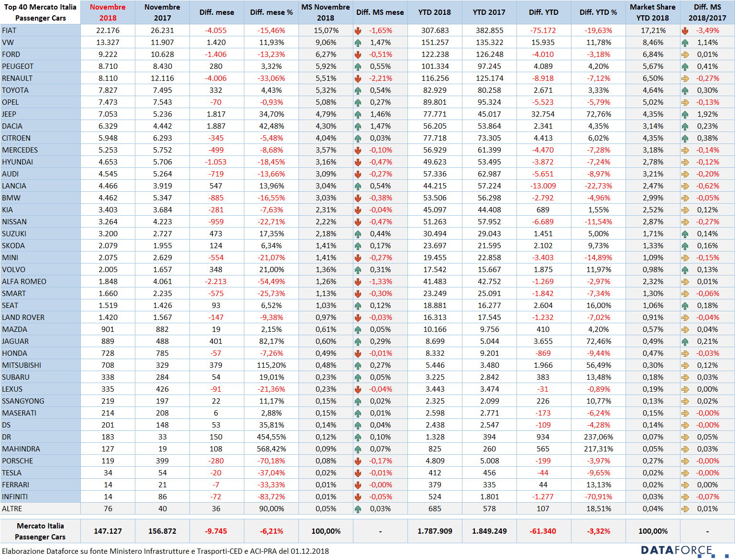Click TOYOTA's green arrow in Diff. MS 2018/2017
This screenshot has width=735, height=560.
point(685,90)
